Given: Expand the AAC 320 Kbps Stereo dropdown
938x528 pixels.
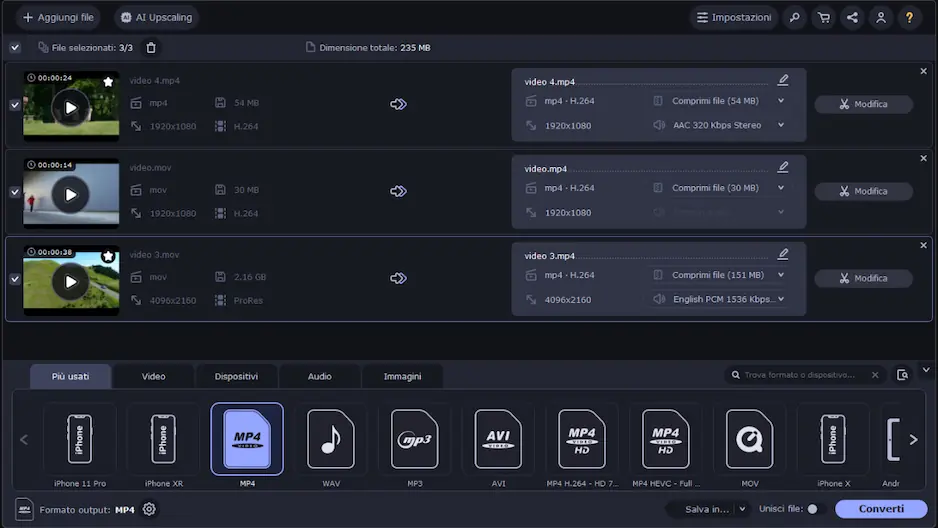Looking at the screenshot, I should (x=780, y=125).
